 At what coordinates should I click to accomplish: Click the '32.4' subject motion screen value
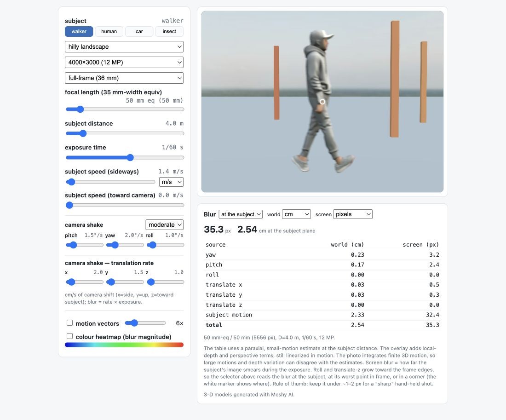point(432,315)
